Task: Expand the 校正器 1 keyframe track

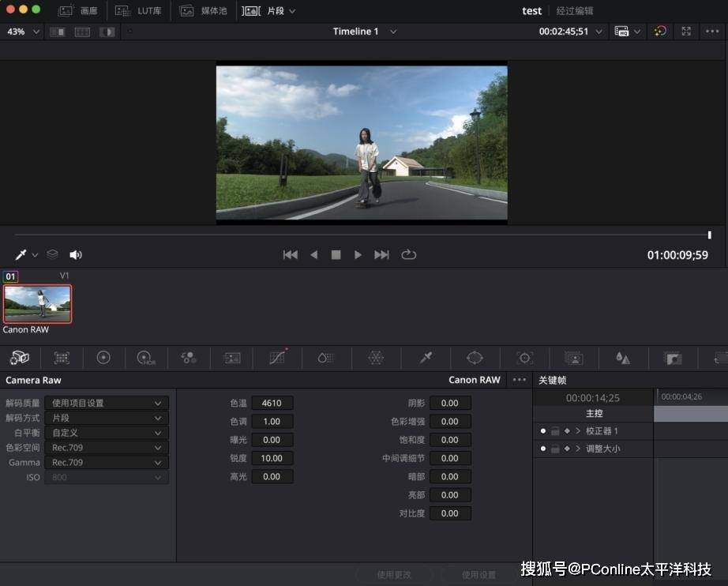Action: tap(578, 431)
